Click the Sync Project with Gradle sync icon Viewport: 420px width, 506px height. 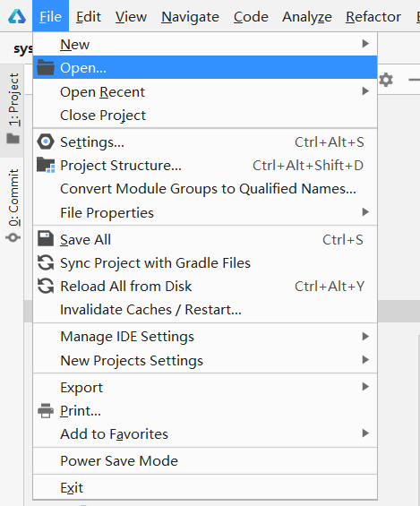(46, 262)
